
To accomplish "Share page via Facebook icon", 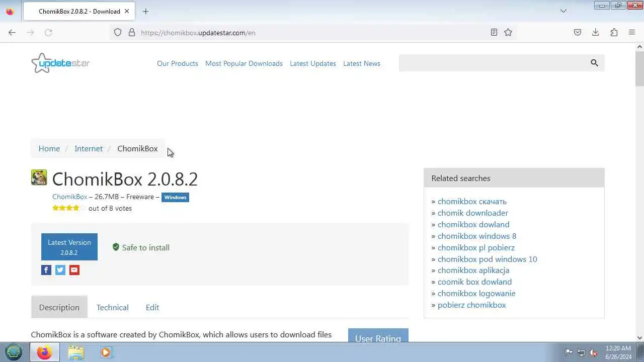I will [46, 270].
